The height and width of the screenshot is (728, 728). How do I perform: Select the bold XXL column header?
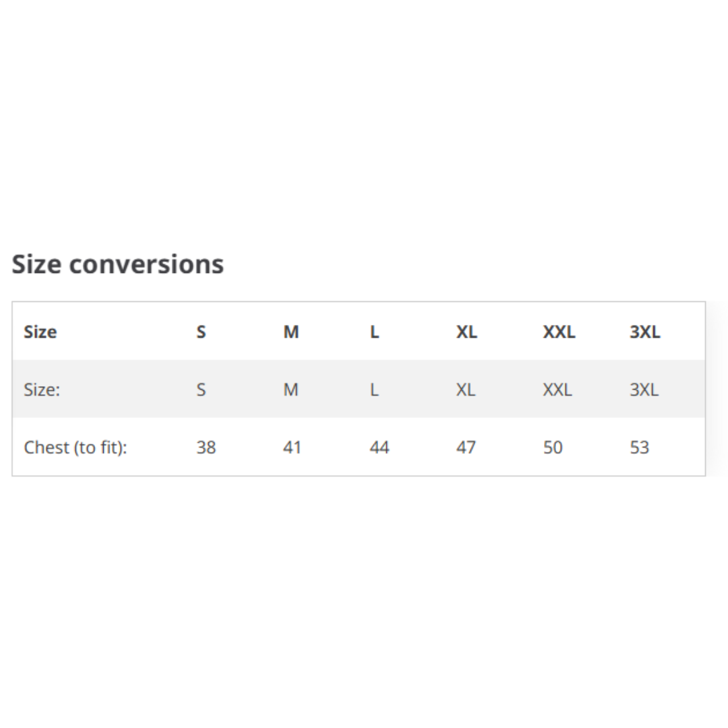559,332
